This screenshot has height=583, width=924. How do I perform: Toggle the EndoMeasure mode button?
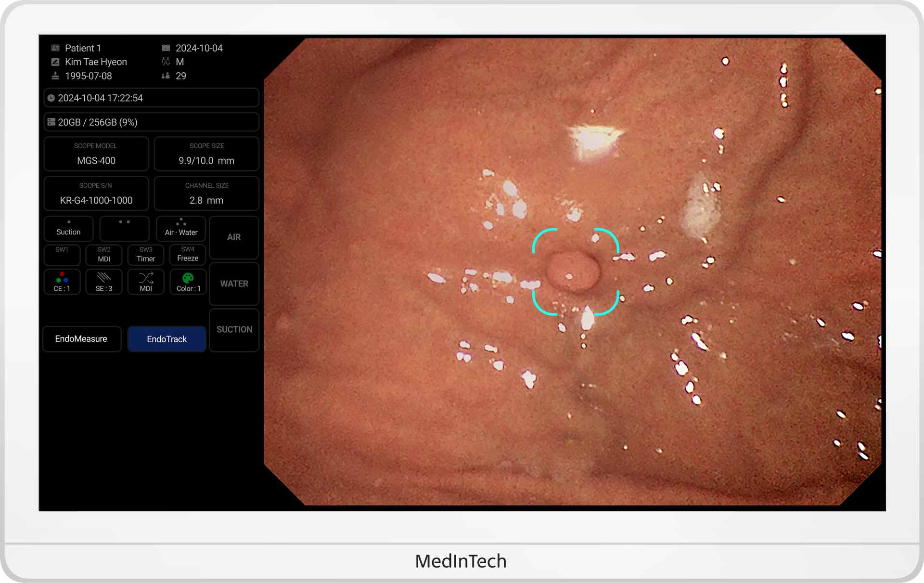pyautogui.click(x=81, y=339)
